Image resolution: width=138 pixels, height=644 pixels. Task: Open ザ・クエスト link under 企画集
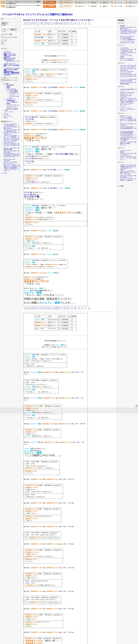[x=10, y=112]
